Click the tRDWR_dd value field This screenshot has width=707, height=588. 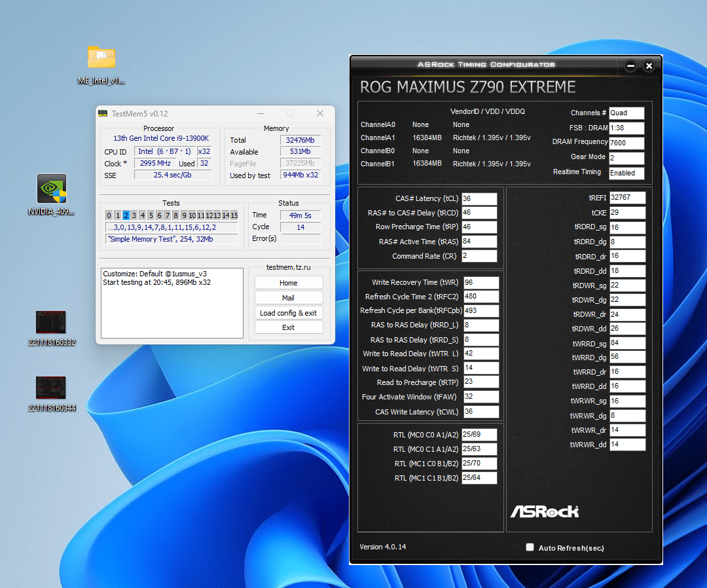(x=628, y=328)
